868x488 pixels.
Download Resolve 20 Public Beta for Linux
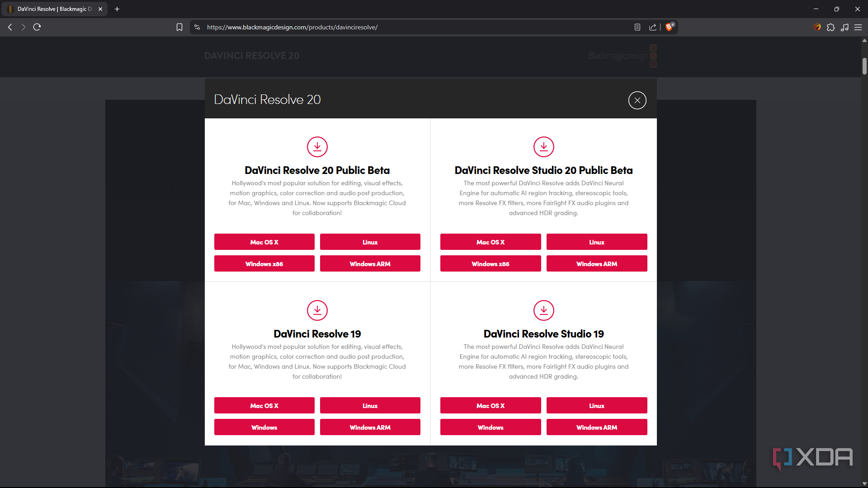click(370, 242)
